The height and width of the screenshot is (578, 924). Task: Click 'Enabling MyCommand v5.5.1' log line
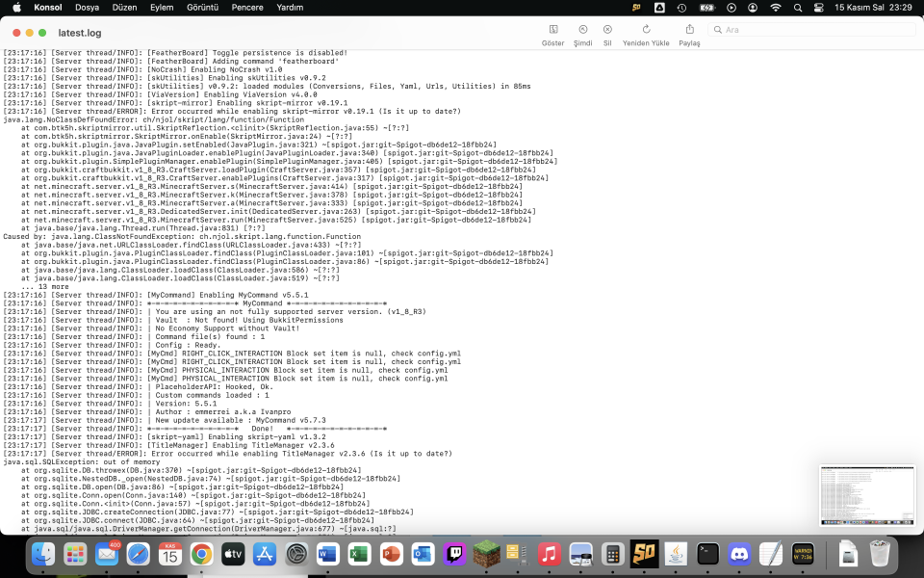click(156, 295)
